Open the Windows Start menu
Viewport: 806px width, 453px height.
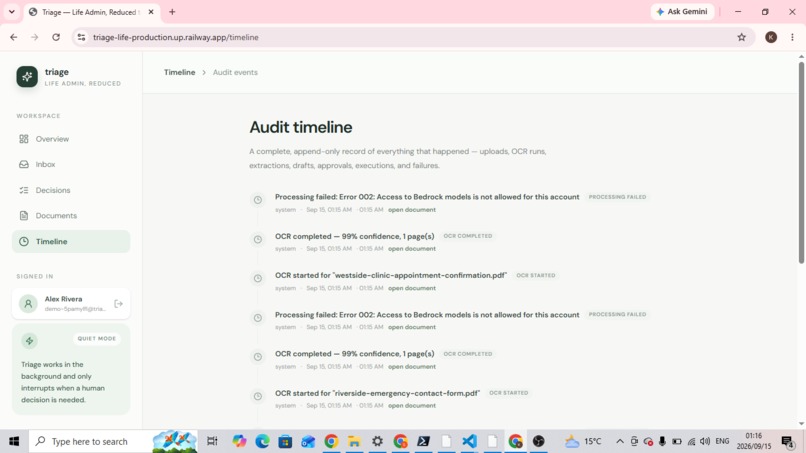tap(14, 441)
